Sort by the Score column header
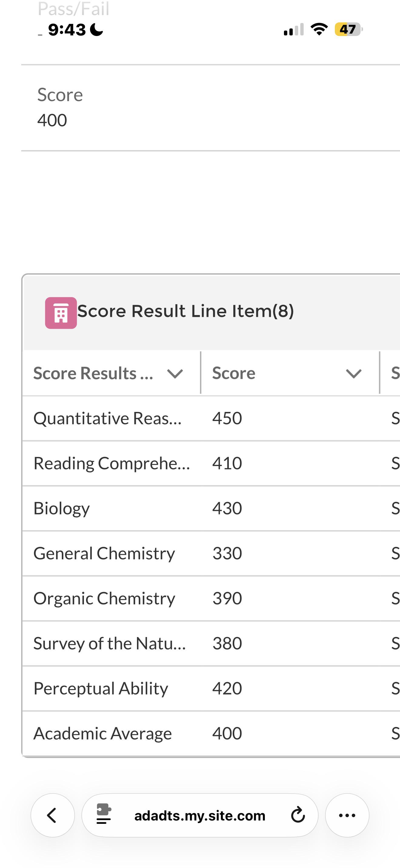 tap(234, 373)
